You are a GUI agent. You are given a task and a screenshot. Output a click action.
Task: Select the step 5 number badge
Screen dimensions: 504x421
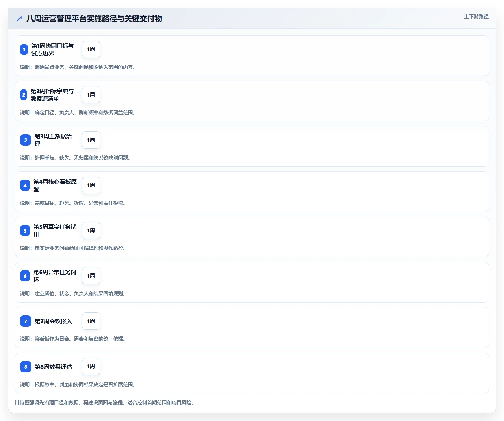pyautogui.click(x=25, y=230)
